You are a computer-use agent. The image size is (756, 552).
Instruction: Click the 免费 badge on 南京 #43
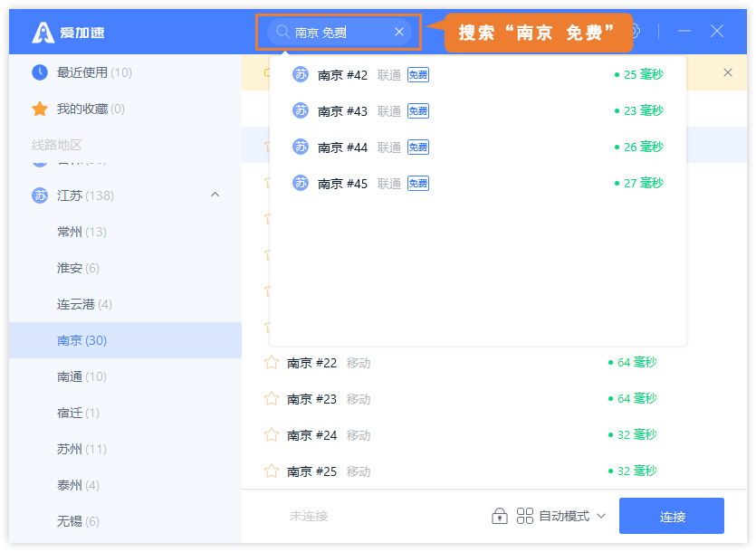coord(418,111)
